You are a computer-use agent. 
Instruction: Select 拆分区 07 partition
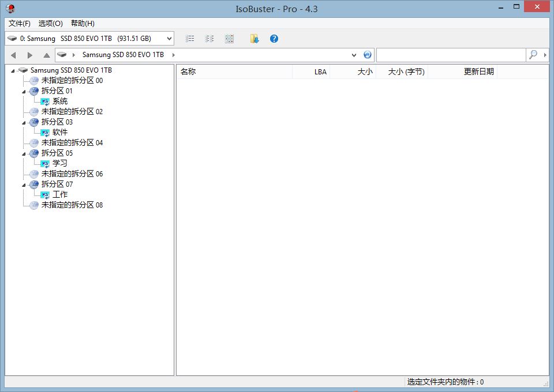(57, 184)
